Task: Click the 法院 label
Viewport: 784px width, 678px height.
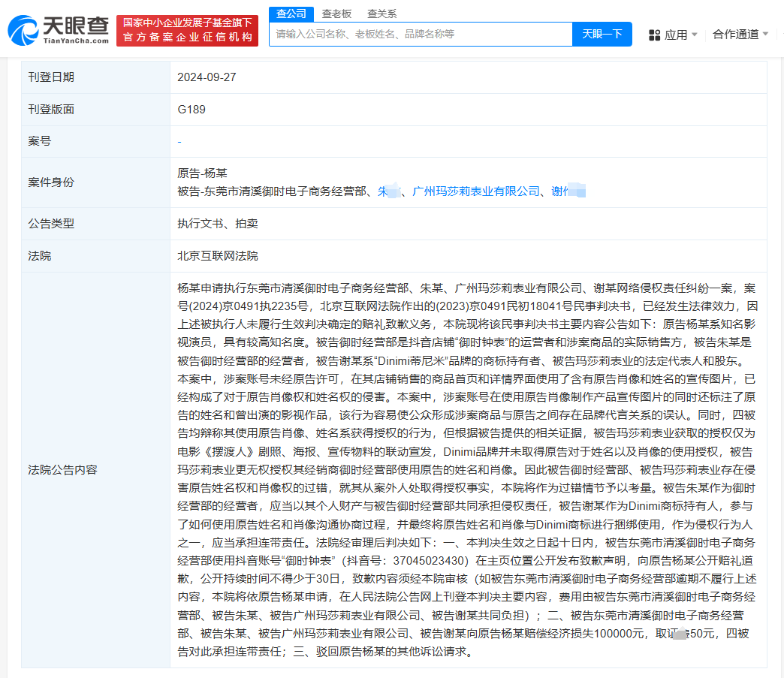Action: (x=40, y=256)
